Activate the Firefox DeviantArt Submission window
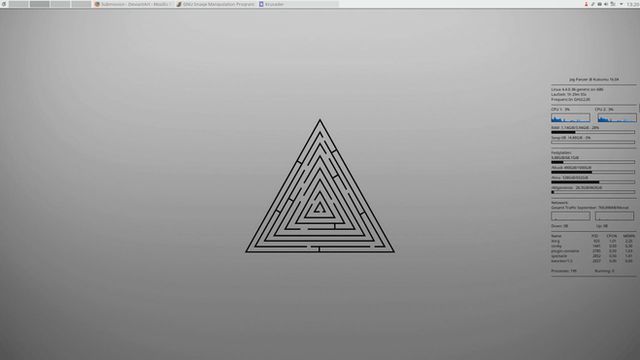 134,4
